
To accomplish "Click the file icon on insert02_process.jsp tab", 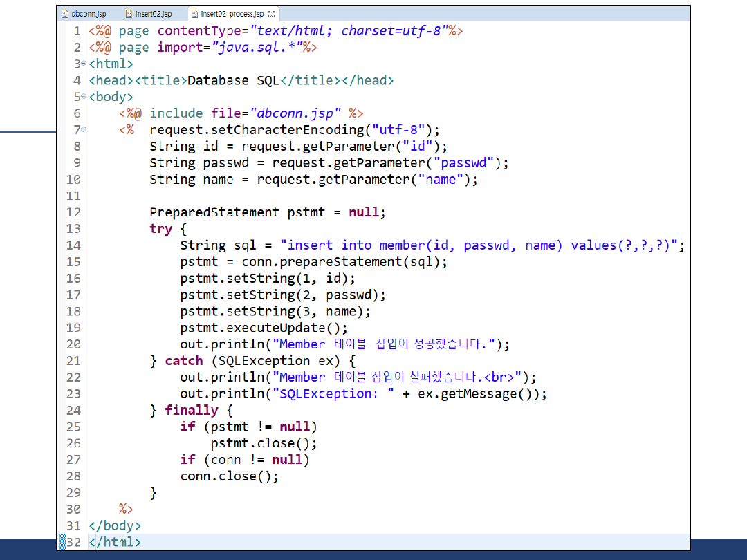I will [x=194, y=14].
